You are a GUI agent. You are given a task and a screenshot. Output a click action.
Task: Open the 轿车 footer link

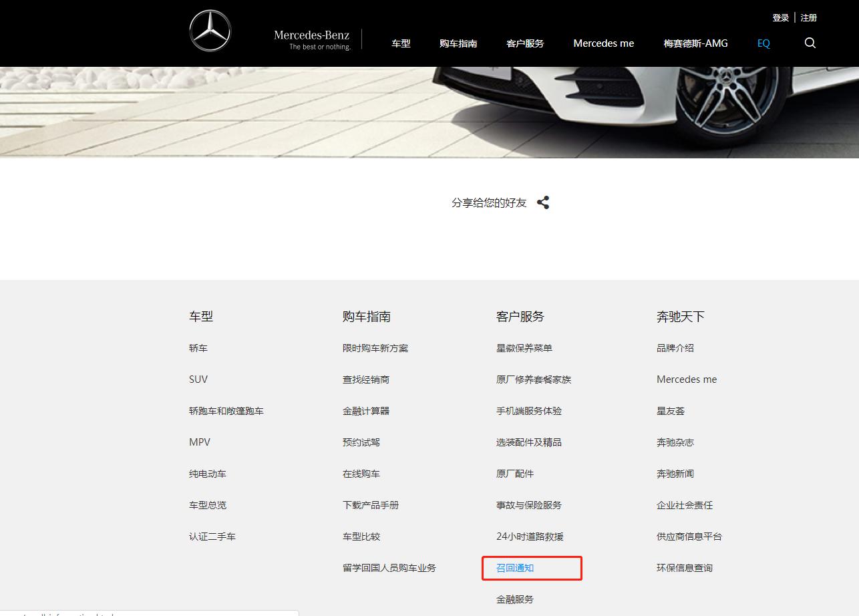(x=198, y=348)
